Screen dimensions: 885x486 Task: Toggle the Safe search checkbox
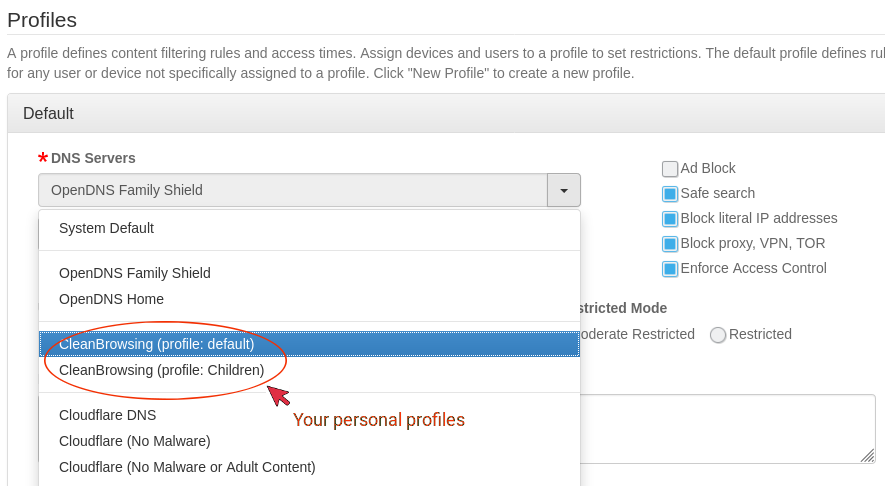point(670,194)
